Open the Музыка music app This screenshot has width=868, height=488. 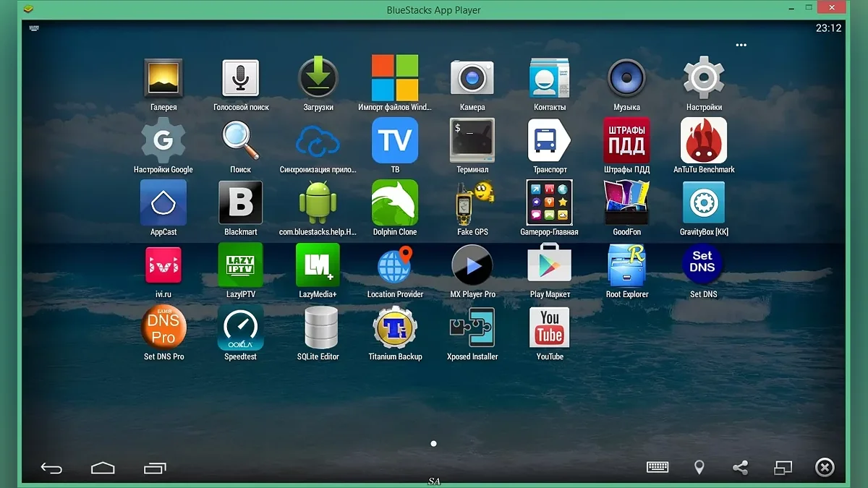626,78
